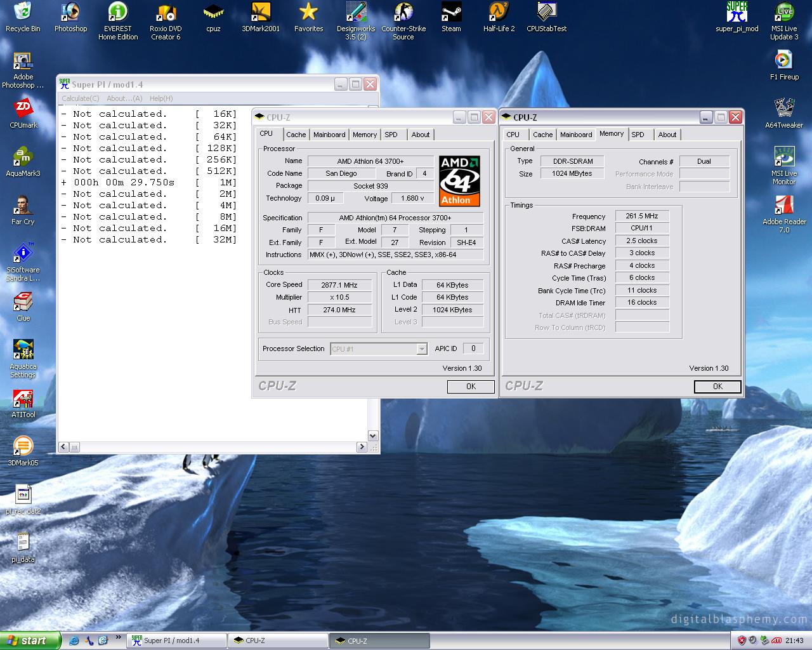Open MSI Live Update 3 icon
812x650 pixels.
[x=784, y=21]
